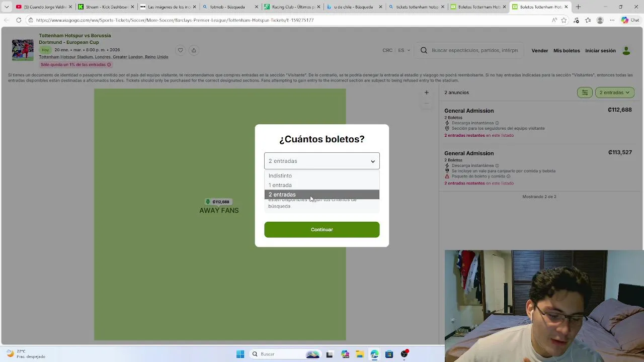Click the heart favorite icon
This screenshot has width=644, height=362.
pyautogui.click(x=180, y=50)
